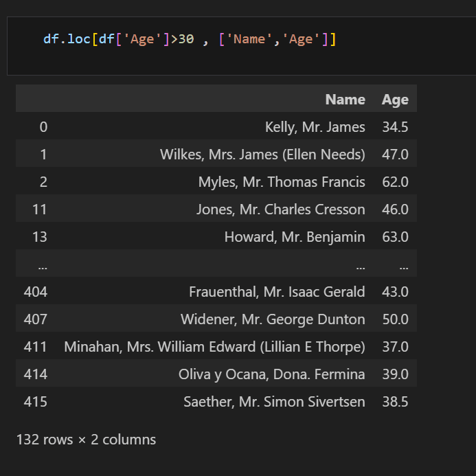Click the 132 rows × 2 columns summary
This screenshot has height=476, width=476.
87,440
